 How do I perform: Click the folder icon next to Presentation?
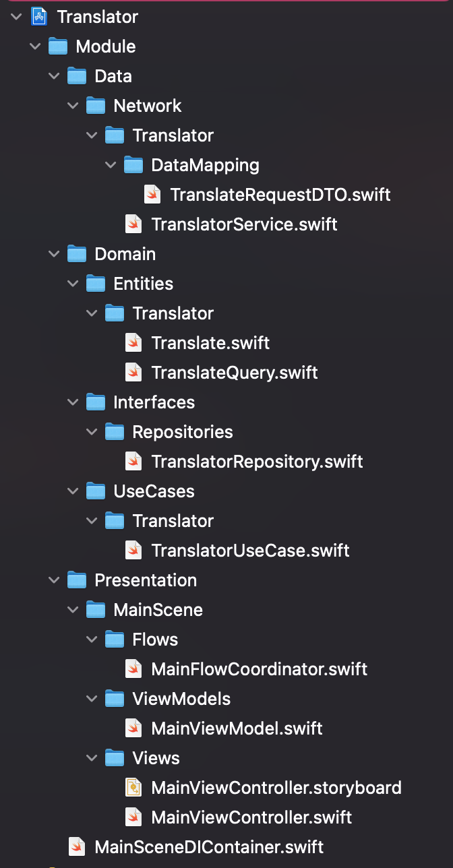click(x=75, y=580)
